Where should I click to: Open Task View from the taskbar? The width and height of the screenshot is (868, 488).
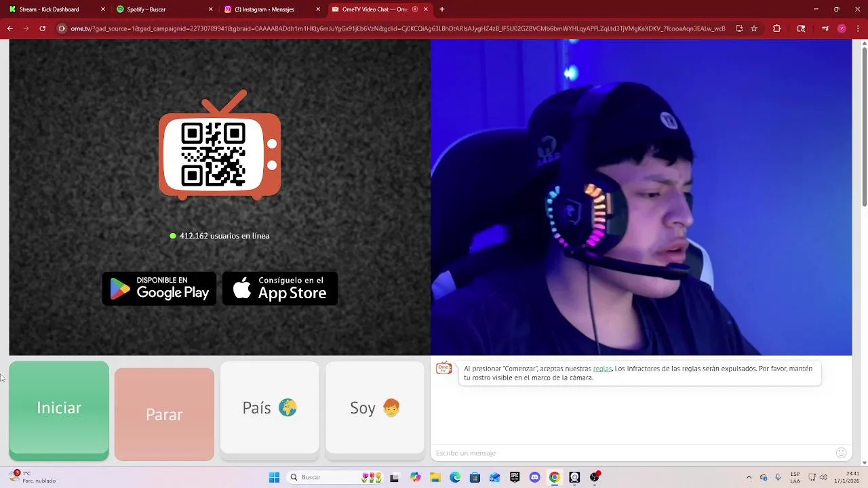pos(395,477)
